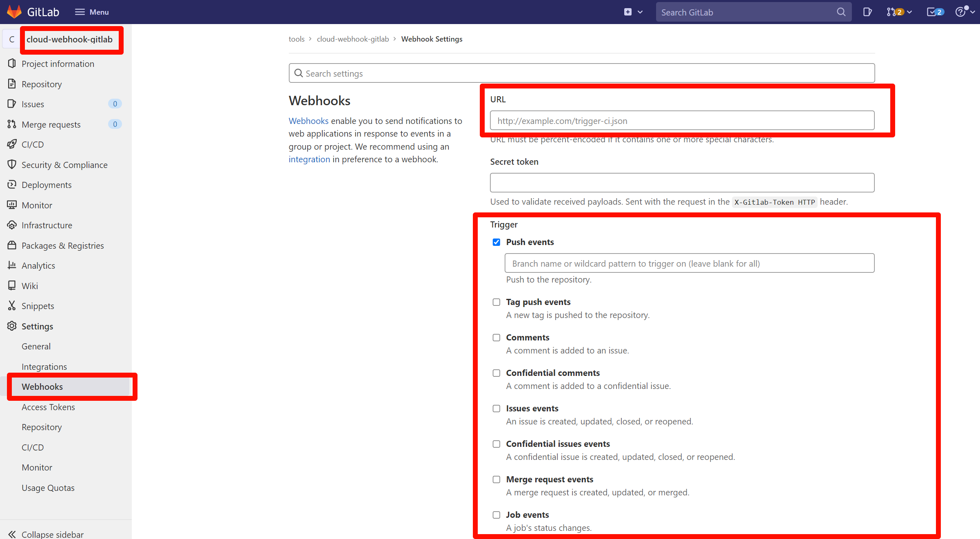Open Merge requests count badge in sidebar
Image resolution: width=980 pixels, height=539 pixels.
coord(115,124)
